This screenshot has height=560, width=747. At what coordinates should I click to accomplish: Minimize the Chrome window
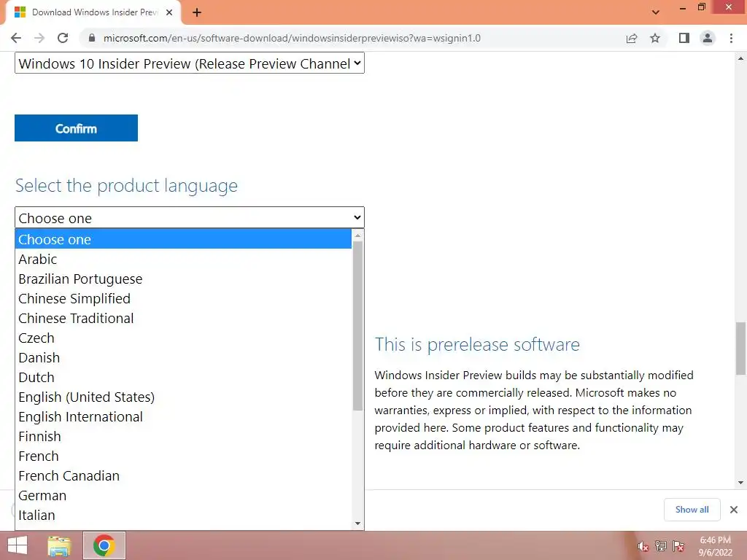pos(683,8)
